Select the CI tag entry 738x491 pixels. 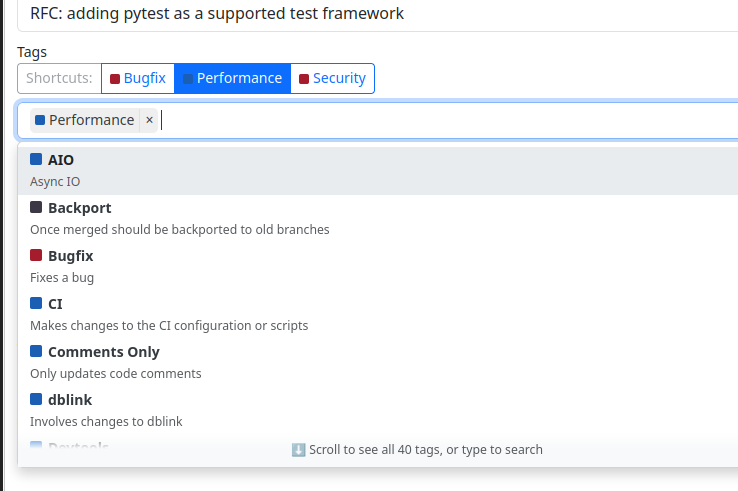click(x=55, y=304)
